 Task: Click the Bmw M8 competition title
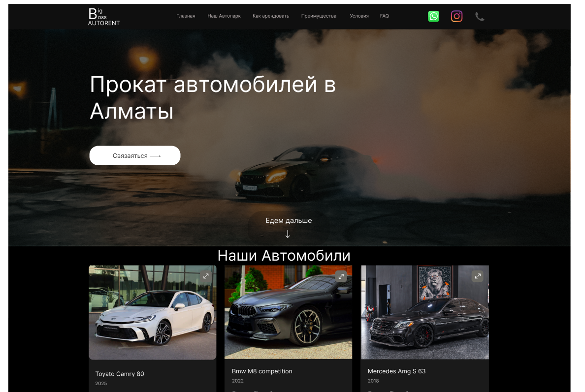click(x=262, y=371)
